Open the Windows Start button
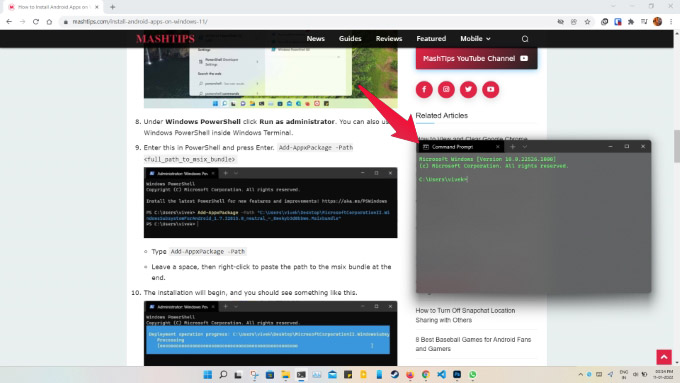 [208, 374]
